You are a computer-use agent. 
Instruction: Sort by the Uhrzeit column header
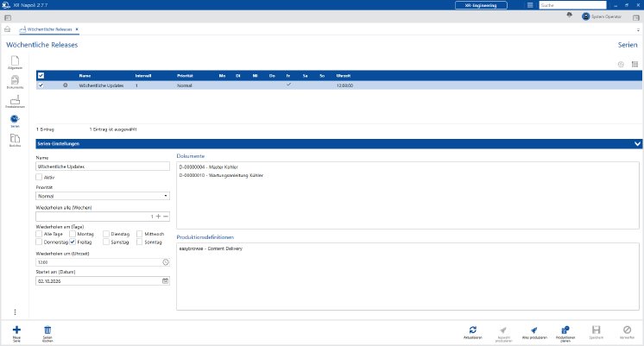(344, 76)
